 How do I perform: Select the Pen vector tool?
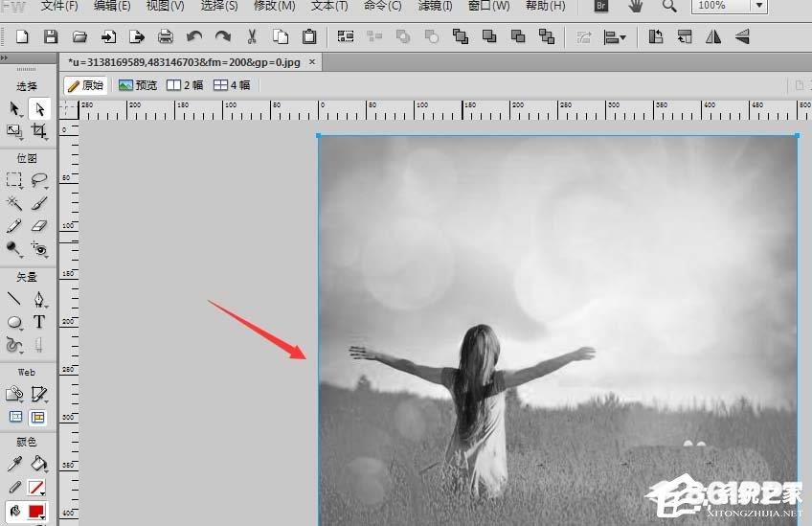coord(39,299)
